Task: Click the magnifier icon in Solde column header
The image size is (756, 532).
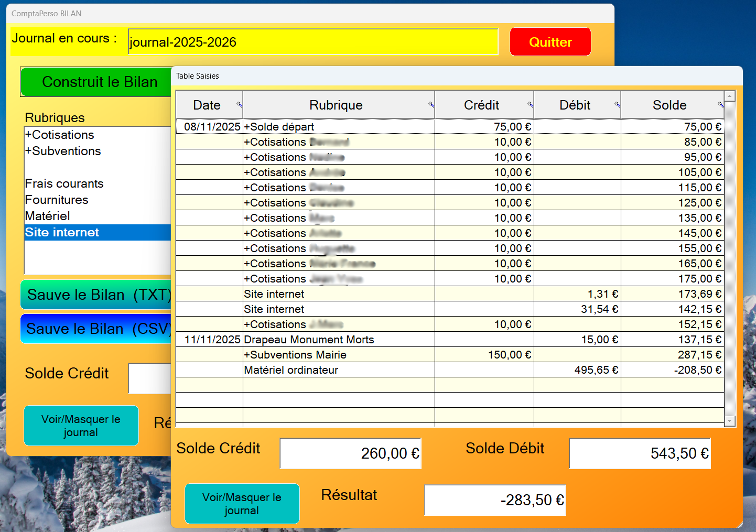Action: (720, 105)
